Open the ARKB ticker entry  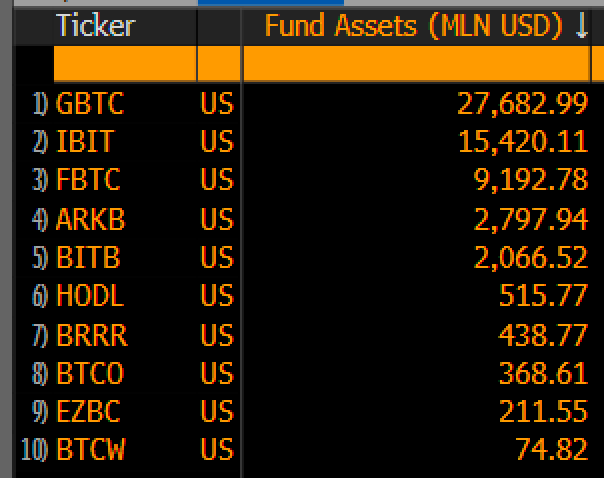(x=90, y=219)
